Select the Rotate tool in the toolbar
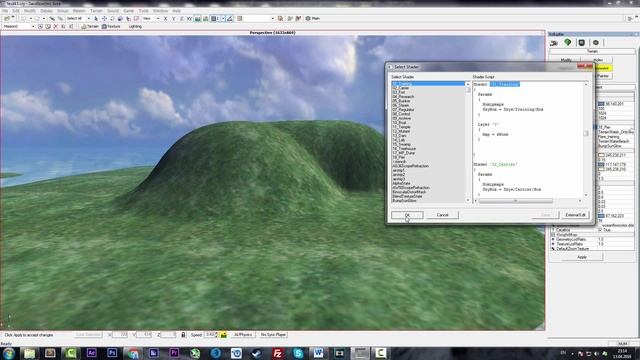The image size is (640, 360). point(112,18)
